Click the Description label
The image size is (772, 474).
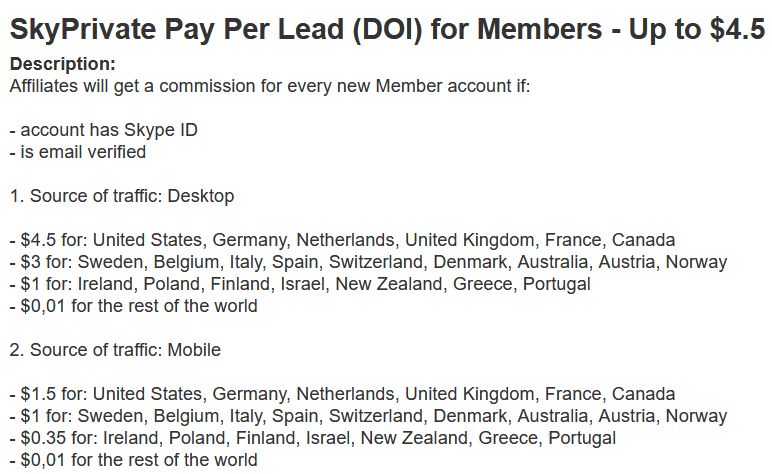[x=63, y=64]
